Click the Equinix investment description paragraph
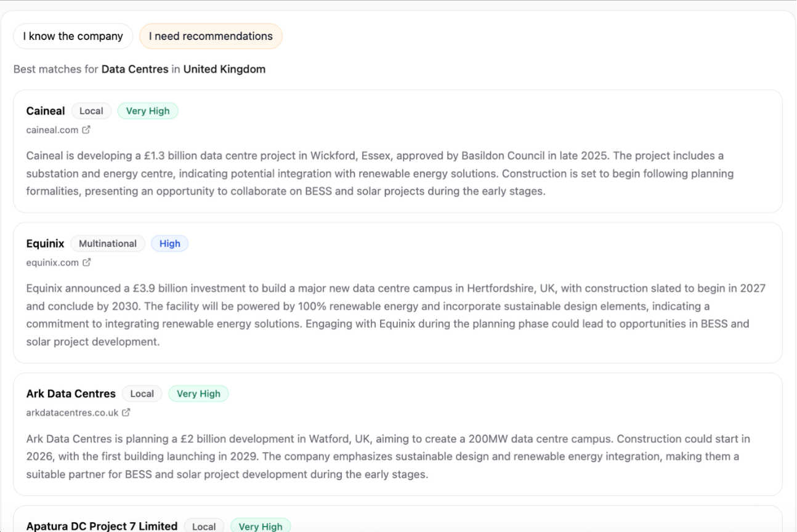 coord(396,315)
